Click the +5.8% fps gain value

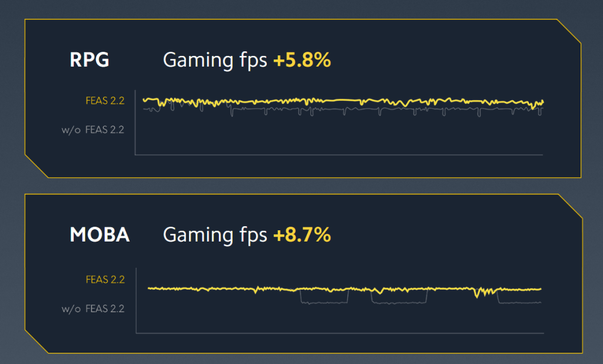coord(302,60)
